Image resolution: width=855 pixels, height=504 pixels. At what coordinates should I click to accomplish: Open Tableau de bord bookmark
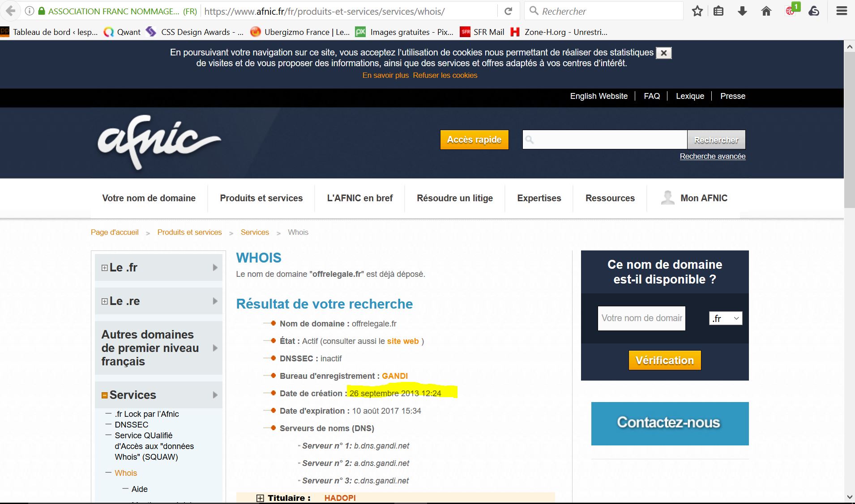[49, 32]
